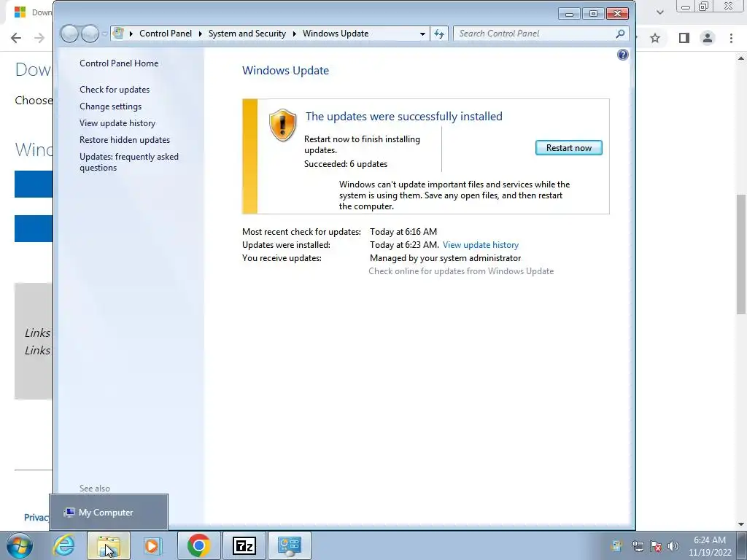This screenshot has width=747, height=560.
Task: Go to Control Panel Home
Action: 119,63
